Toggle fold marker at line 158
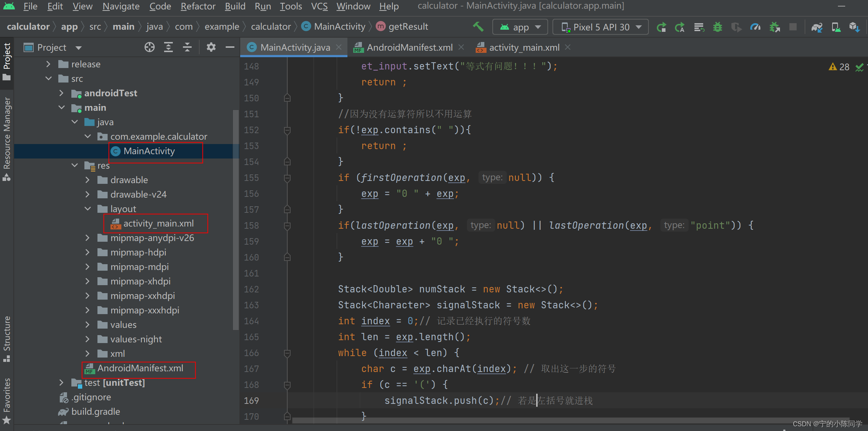The image size is (868, 431). (287, 226)
